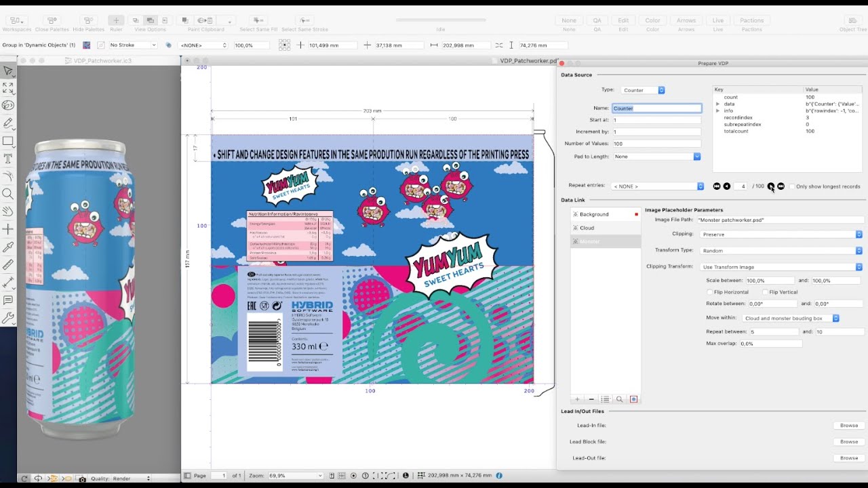Click the Increment by input field
The width and height of the screenshot is (868, 488).
(x=656, y=131)
